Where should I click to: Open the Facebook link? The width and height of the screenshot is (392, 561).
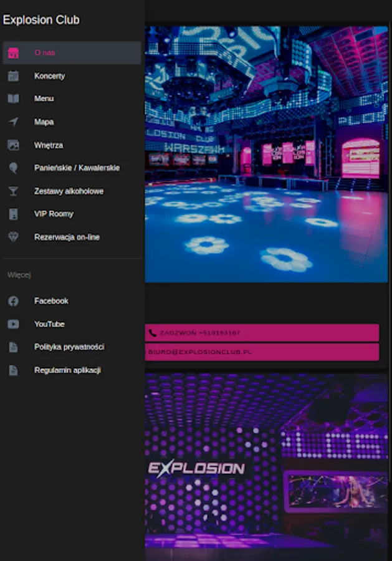point(72,301)
